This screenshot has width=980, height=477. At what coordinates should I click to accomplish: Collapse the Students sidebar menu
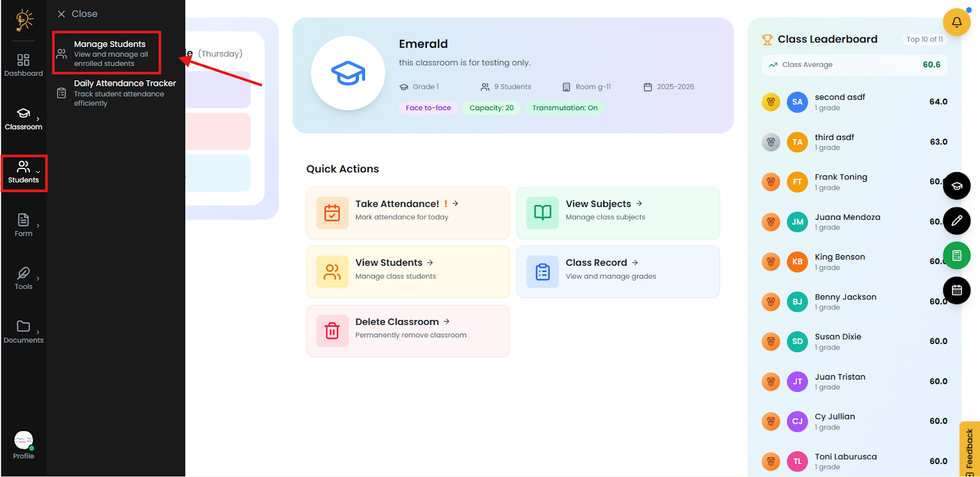tap(23, 172)
